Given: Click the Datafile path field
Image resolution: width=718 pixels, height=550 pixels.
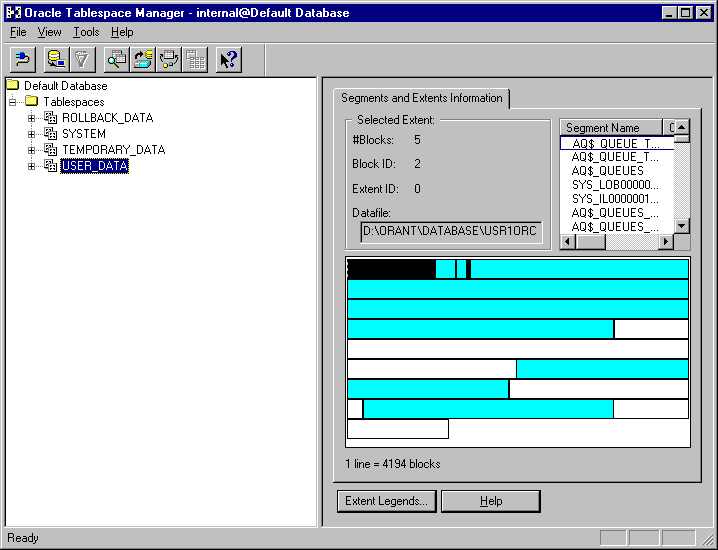Looking at the screenshot, I should [x=451, y=231].
